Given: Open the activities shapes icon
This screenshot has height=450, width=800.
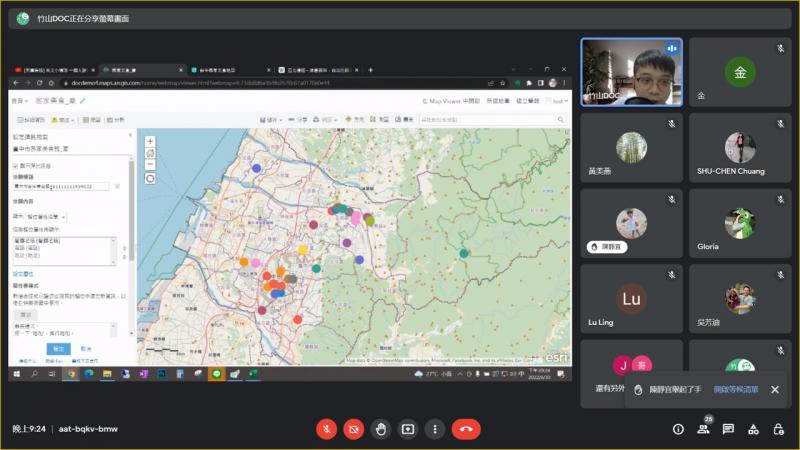Looking at the screenshot, I should click(x=754, y=429).
